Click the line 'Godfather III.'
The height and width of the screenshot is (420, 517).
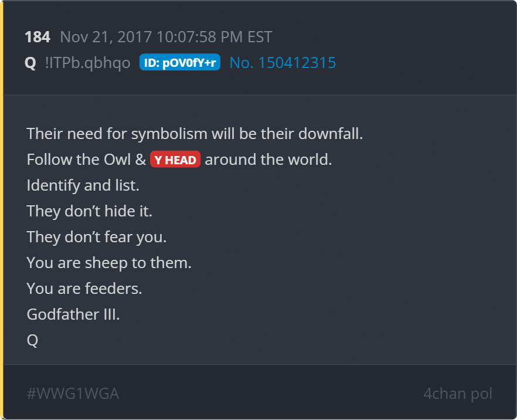click(x=73, y=314)
